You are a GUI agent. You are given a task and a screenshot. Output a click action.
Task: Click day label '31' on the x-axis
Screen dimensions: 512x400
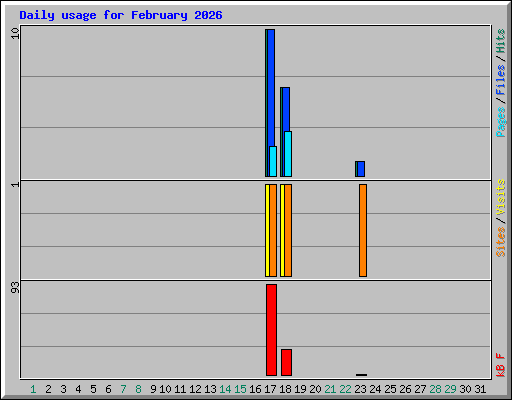(480, 389)
